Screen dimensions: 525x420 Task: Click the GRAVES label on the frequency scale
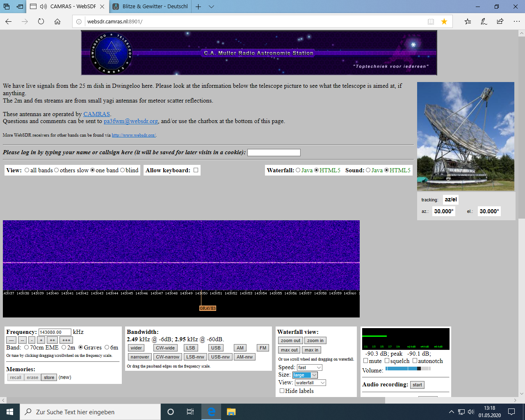click(x=208, y=308)
